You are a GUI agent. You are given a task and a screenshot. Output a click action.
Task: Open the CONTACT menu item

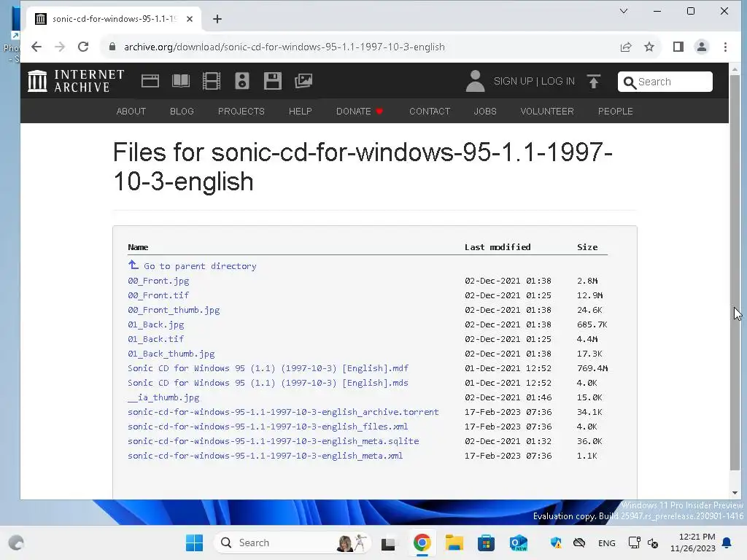(430, 111)
